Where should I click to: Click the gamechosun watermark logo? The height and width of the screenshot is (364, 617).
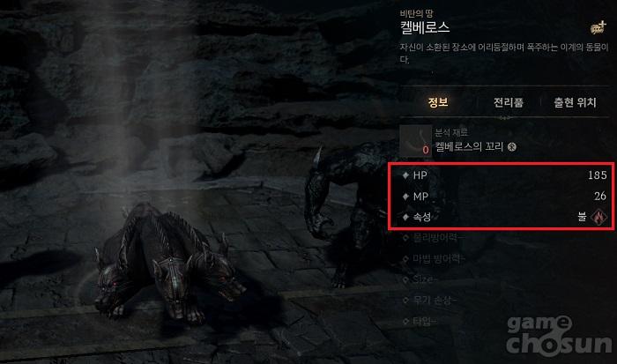(x=559, y=336)
